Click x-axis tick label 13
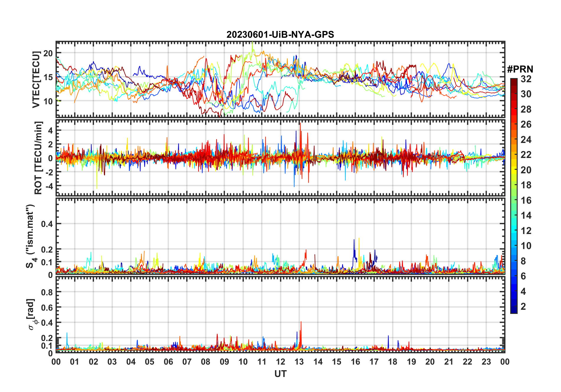561x392 pixels. (x=299, y=362)
